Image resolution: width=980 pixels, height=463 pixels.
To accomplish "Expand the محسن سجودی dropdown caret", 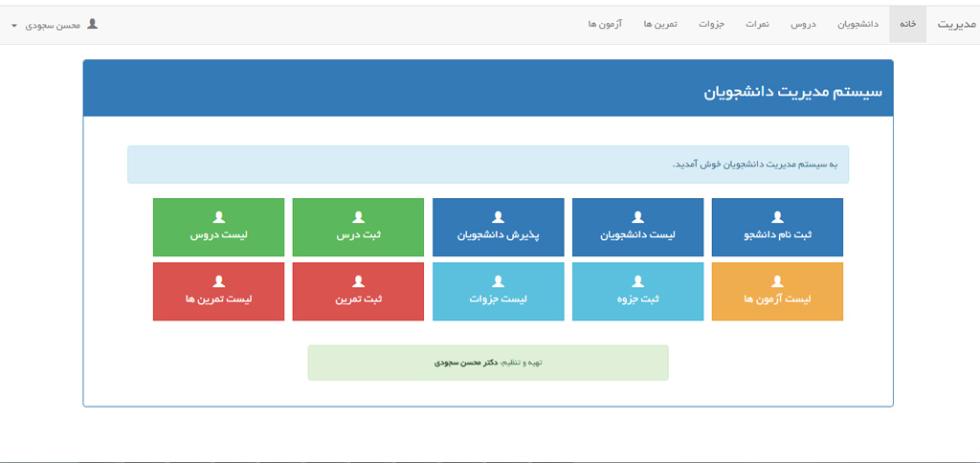I will click(13, 26).
